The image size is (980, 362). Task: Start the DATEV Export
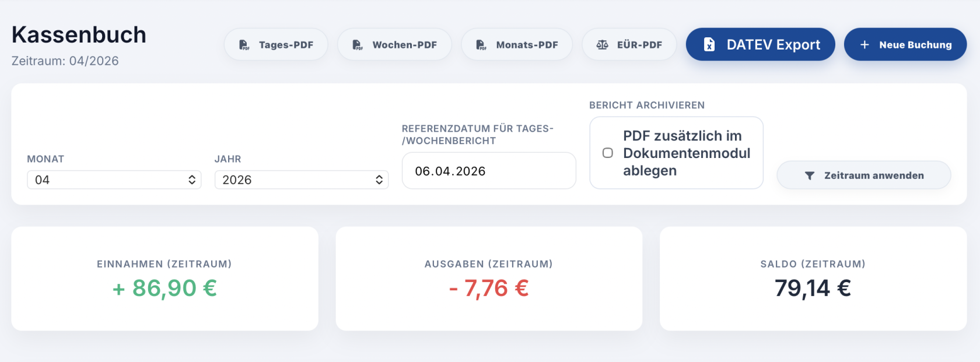(761, 44)
